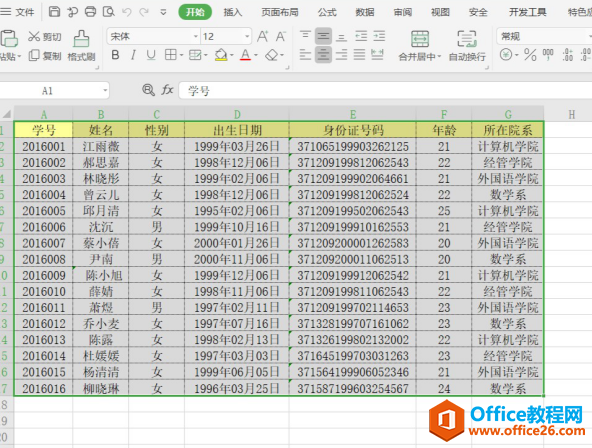Toggle horizontal center alignment
This screenshot has width=592, height=448.
pos(323,55)
